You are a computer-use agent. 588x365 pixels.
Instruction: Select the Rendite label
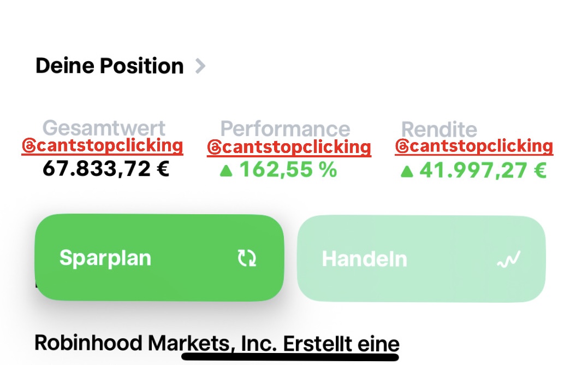pos(439,129)
